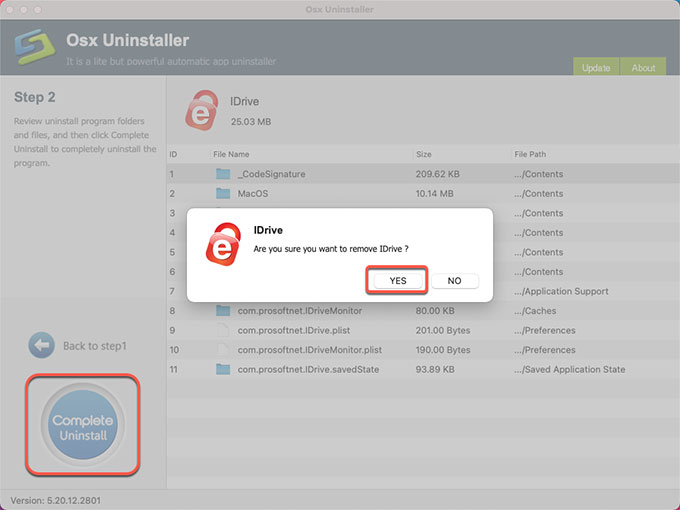Sort by the Size column header
Screen dimensions: 680x510
pyautogui.click(x=424, y=154)
